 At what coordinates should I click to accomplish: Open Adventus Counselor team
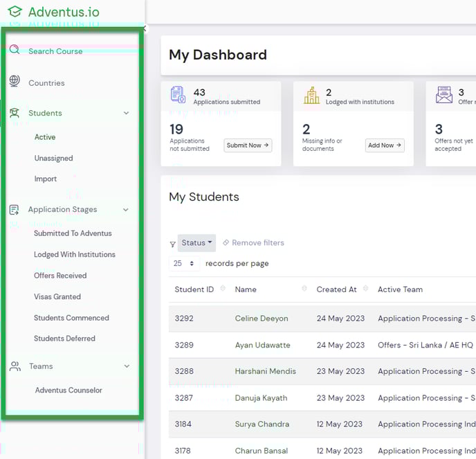(68, 390)
